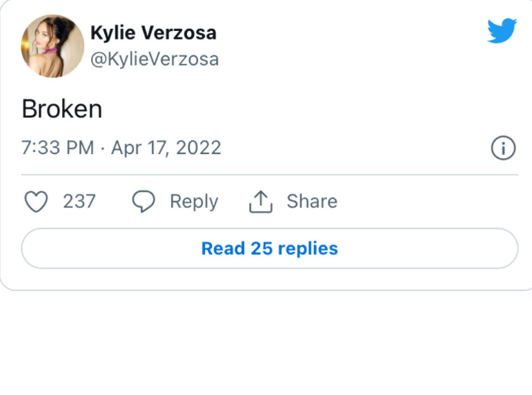Viewport: 532px width, 395px height.
Task: Click the Kylie Verzosa display name
Action: click(153, 32)
